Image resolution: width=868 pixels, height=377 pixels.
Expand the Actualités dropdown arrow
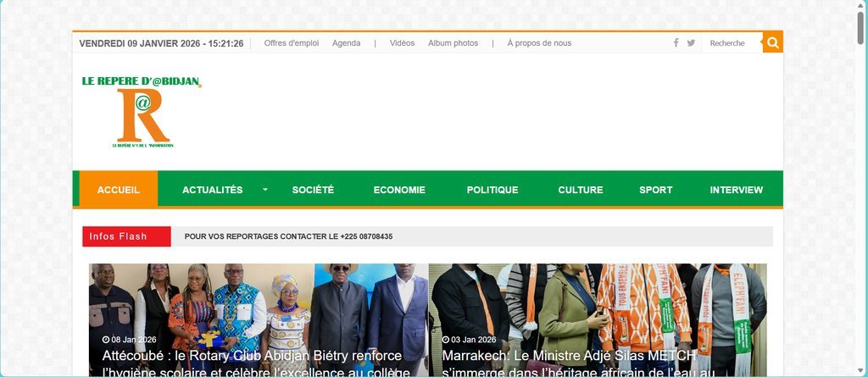coord(265,189)
